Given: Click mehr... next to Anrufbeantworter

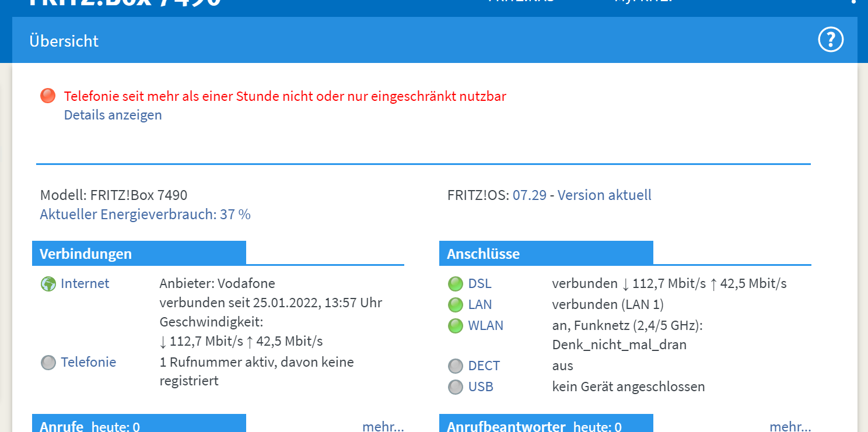Looking at the screenshot, I should click(790, 426).
